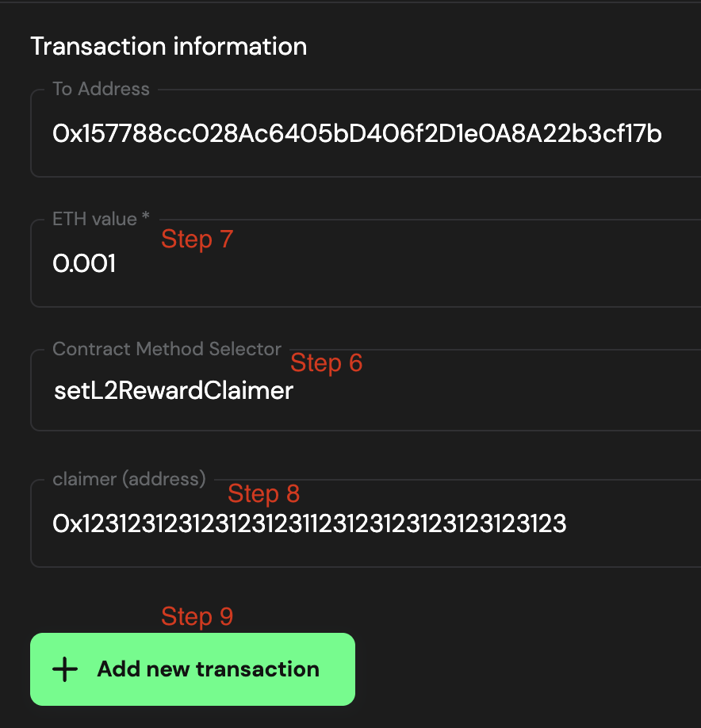Click the "ETH value" field label
The image size is (701, 728).
pos(94,219)
